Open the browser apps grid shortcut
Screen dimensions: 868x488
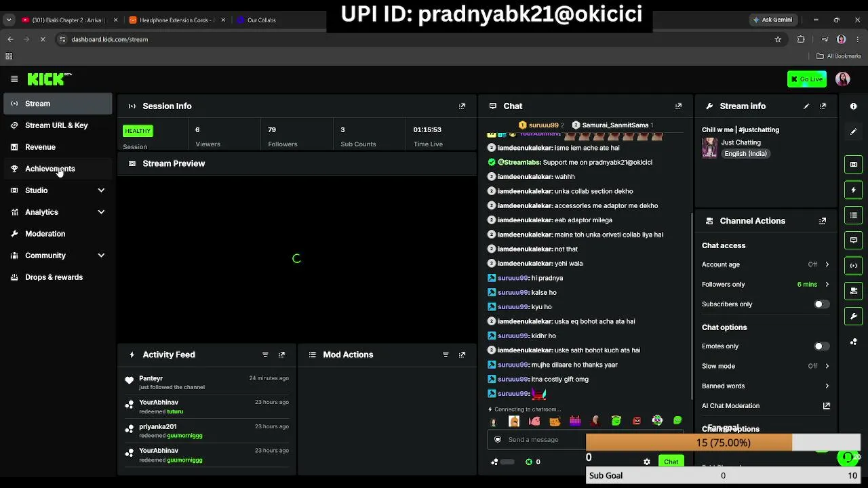coord(9,56)
